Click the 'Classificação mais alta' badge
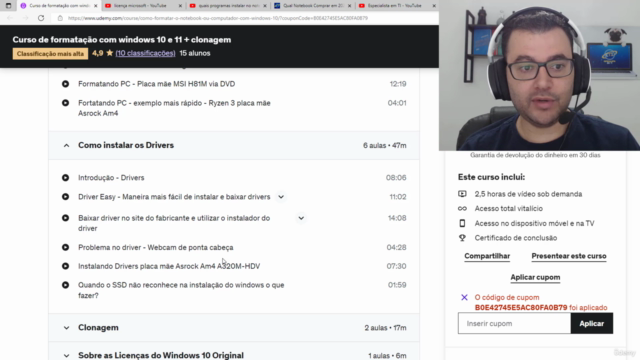 [x=50, y=53]
